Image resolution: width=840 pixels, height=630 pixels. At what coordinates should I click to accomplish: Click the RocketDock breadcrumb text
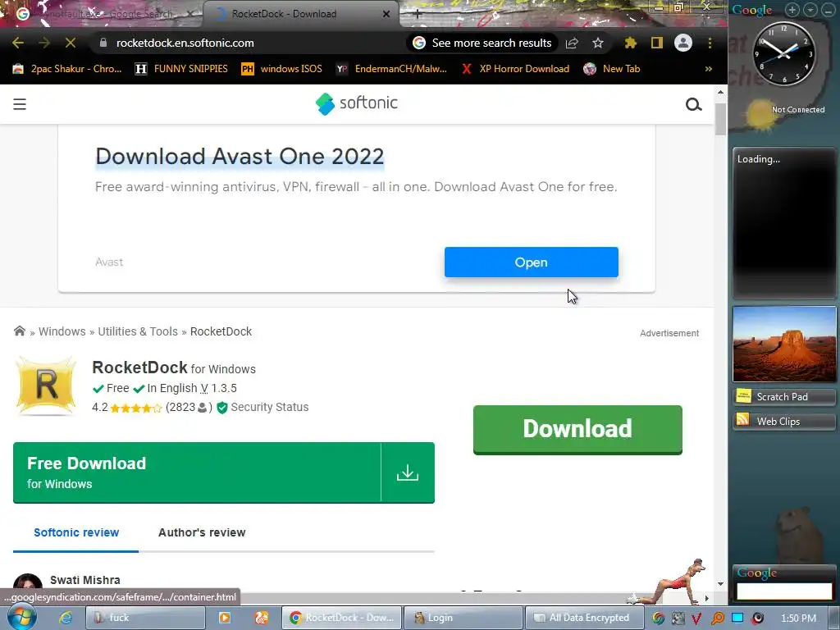pos(221,331)
